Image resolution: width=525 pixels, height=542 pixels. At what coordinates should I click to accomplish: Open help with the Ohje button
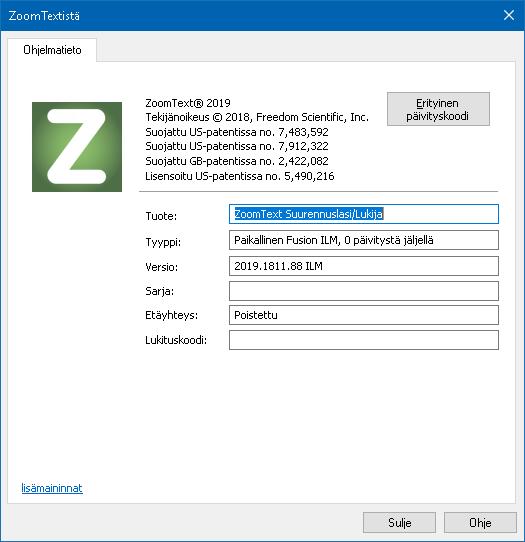point(480,522)
